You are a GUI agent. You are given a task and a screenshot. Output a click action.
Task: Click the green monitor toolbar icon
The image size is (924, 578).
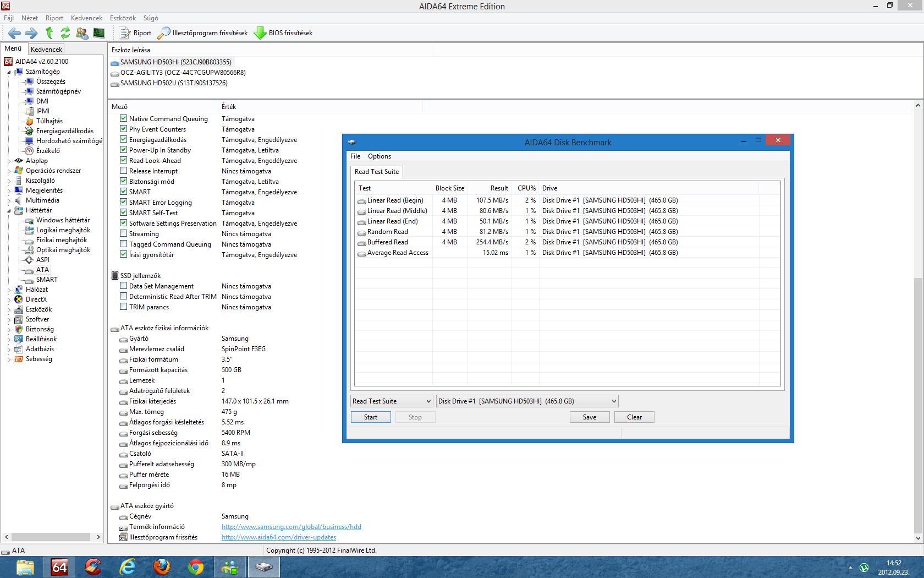[x=99, y=33]
